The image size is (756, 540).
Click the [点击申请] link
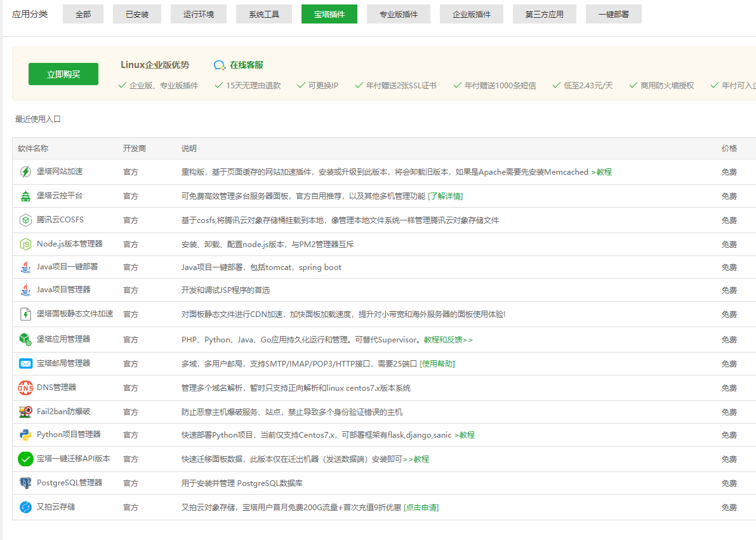[421, 507]
